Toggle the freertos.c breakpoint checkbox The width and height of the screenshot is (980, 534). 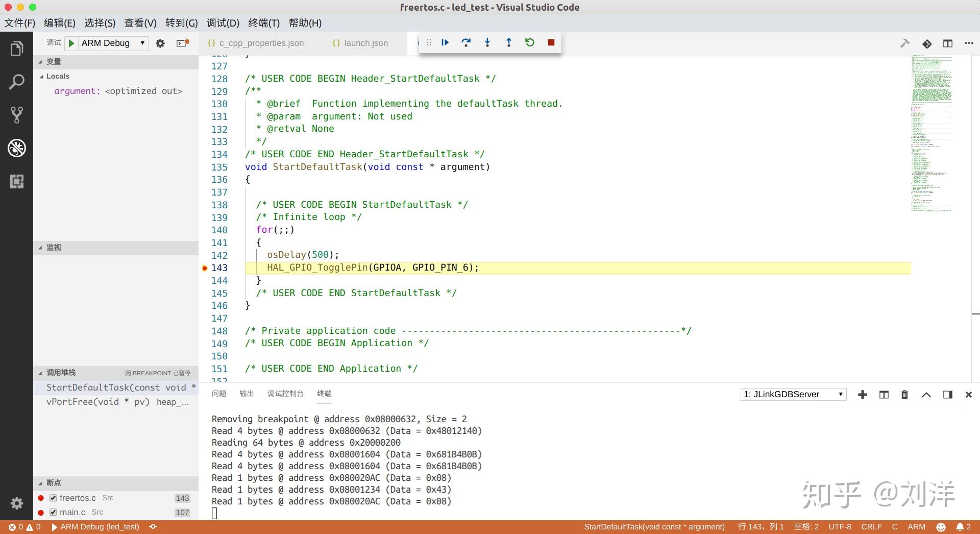pyautogui.click(x=53, y=498)
